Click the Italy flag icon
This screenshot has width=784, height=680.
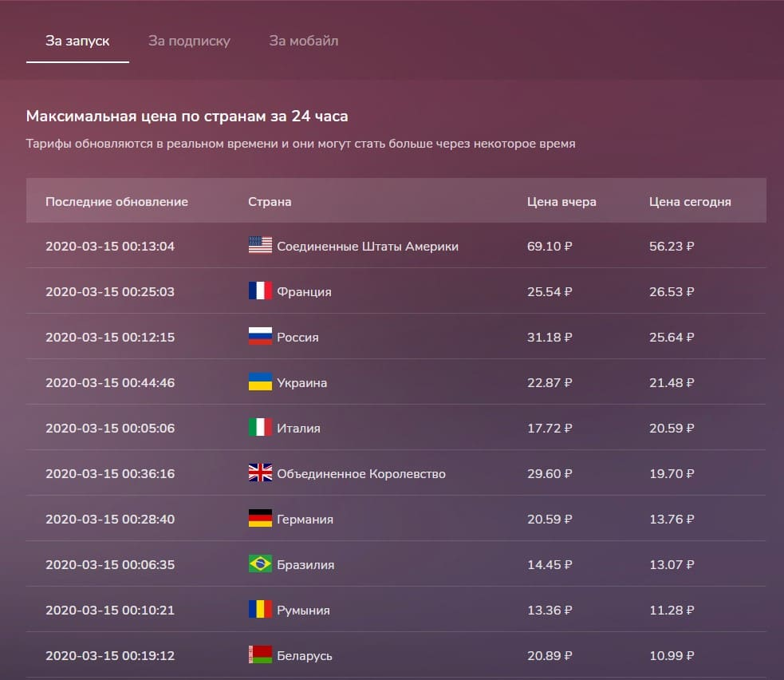click(x=260, y=427)
